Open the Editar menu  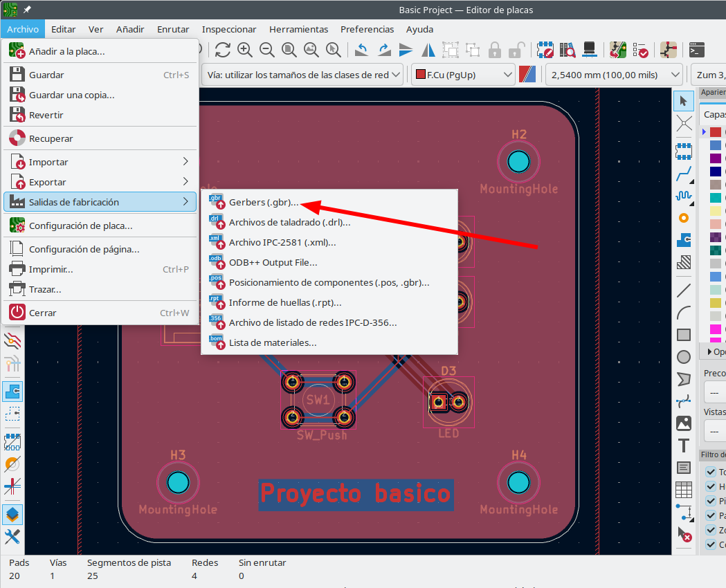click(x=64, y=29)
